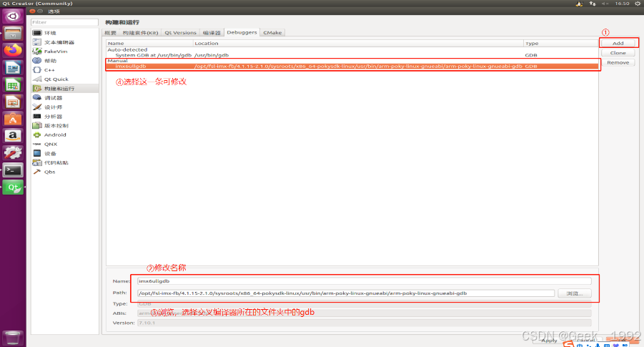Sort debuggers by Type column
Viewport: 644px width, 347px height.
(560, 43)
